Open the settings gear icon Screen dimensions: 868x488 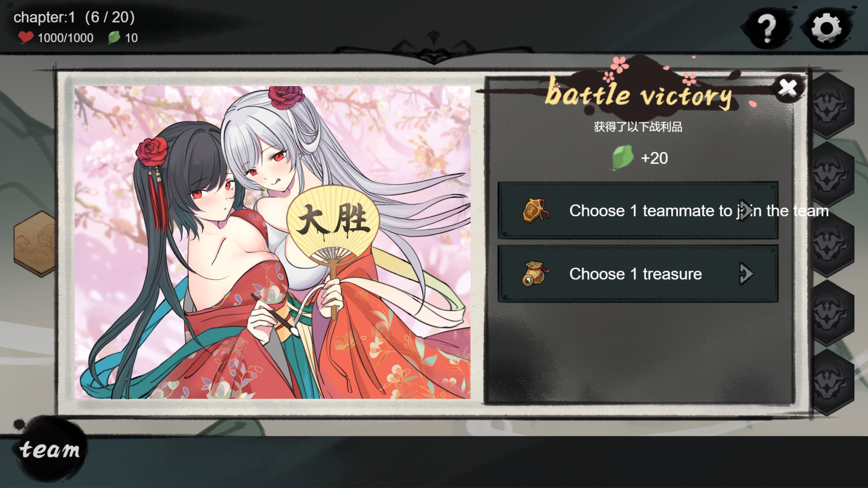(x=826, y=28)
